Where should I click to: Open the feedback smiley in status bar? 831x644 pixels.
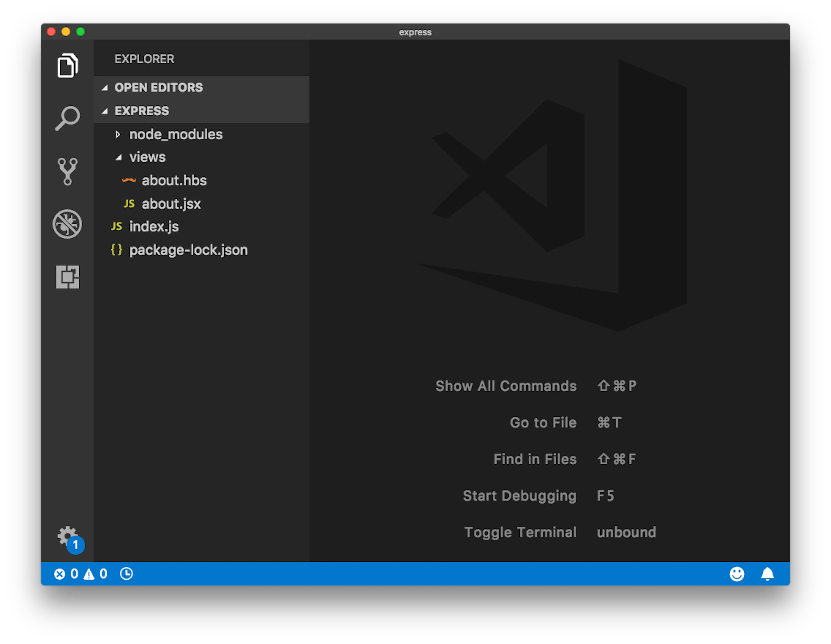click(737, 574)
